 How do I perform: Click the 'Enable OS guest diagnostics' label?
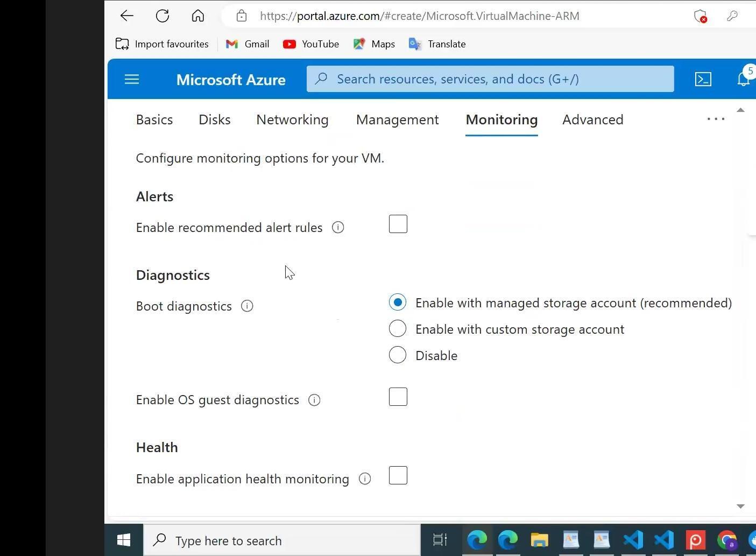click(217, 400)
